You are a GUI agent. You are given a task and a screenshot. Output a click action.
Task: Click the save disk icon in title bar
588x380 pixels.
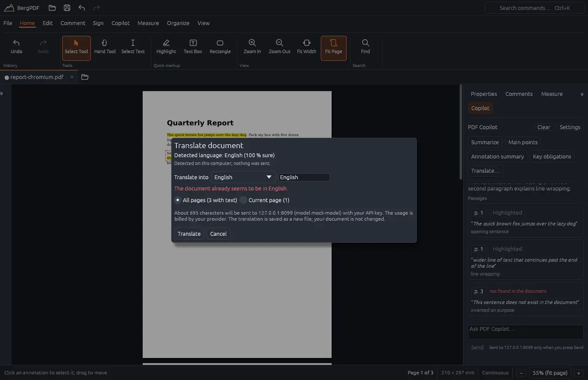pyautogui.click(x=67, y=8)
